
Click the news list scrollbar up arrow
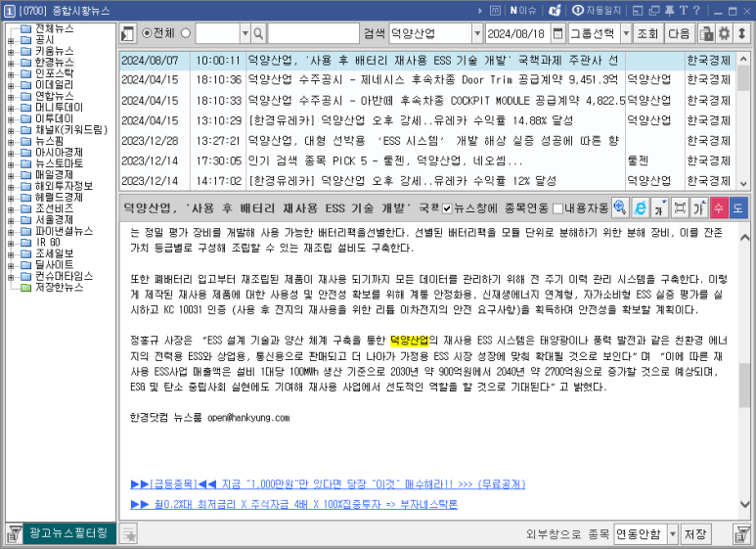(743, 59)
